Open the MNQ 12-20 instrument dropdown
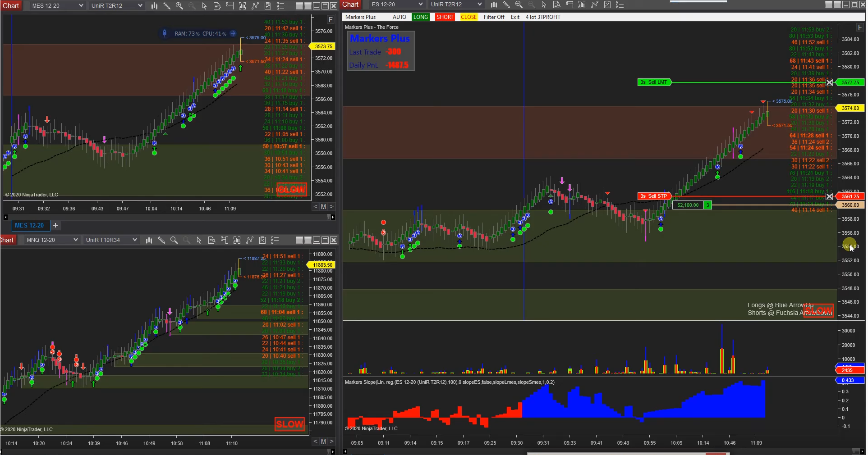Viewport: 868px width, 455px height. pos(52,240)
